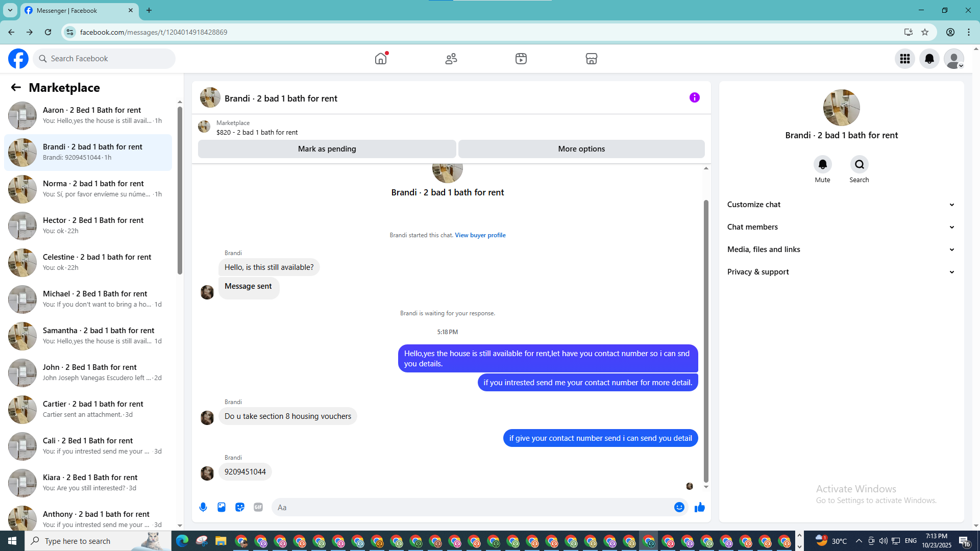Open the Facebook apps grid menu
The width and height of the screenshot is (980, 551).
click(904, 59)
